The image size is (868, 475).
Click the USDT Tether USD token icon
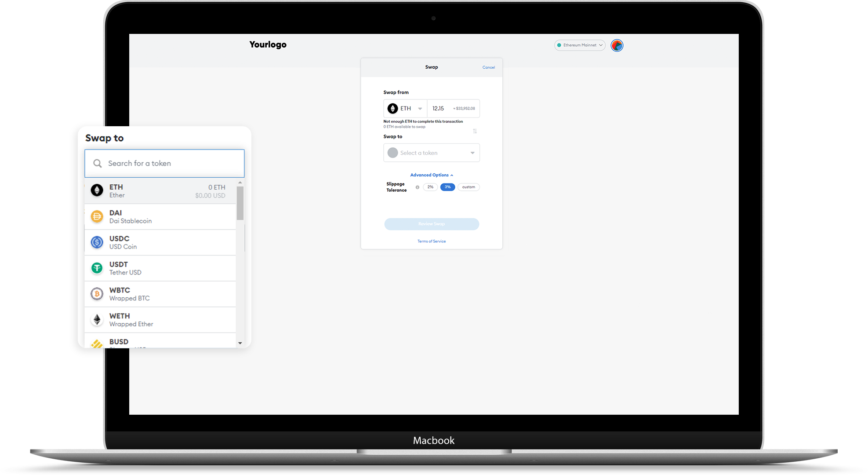pyautogui.click(x=97, y=268)
